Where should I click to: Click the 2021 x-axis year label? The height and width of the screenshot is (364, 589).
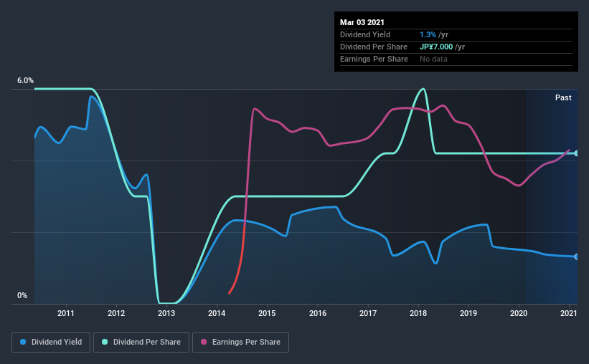click(x=569, y=313)
